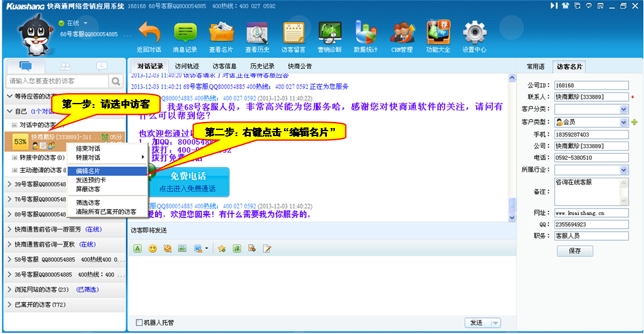Expand the 已离开的访客 group

pyautogui.click(x=10, y=305)
